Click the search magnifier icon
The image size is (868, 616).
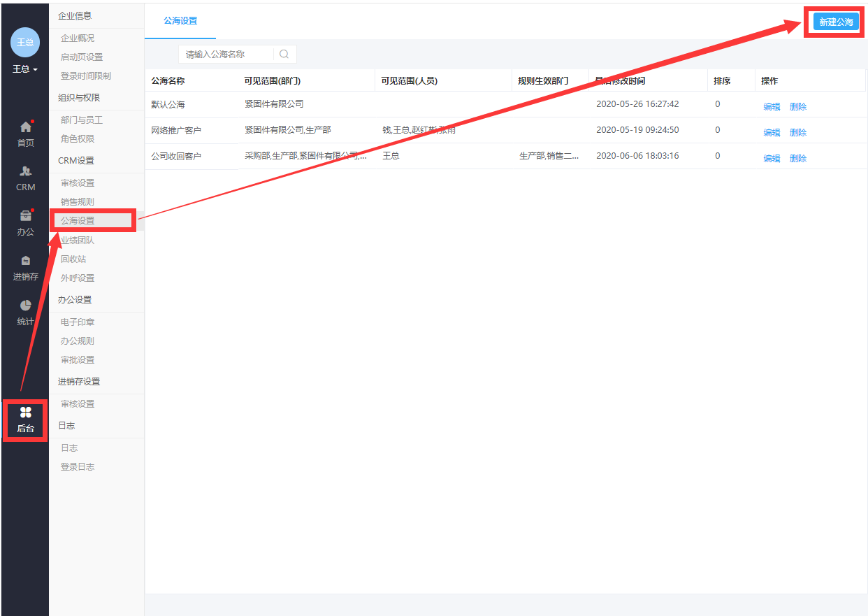pos(284,54)
